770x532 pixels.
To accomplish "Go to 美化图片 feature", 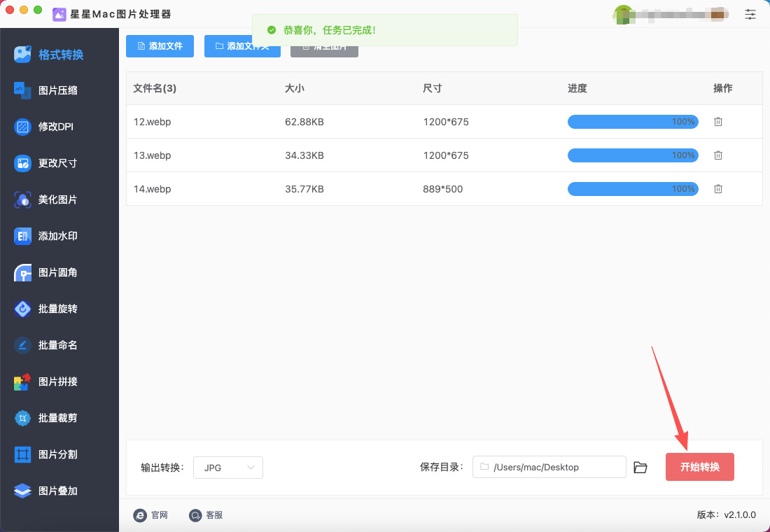I will click(x=57, y=199).
